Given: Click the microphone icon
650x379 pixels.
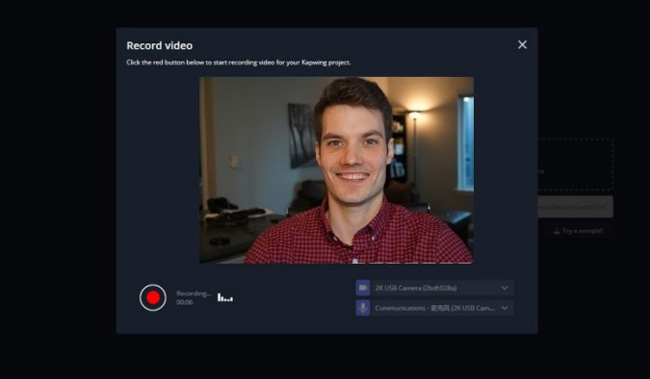Looking at the screenshot, I should tap(363, 308).
